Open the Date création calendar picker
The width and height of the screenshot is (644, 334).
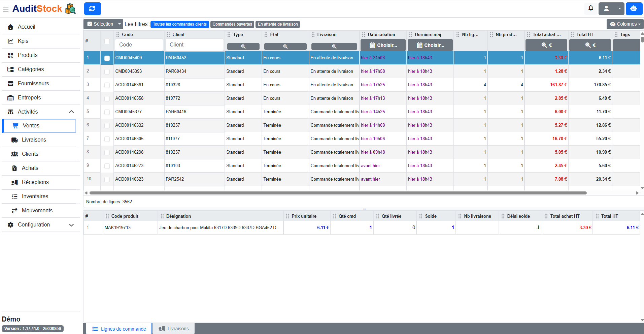(383, 45)
